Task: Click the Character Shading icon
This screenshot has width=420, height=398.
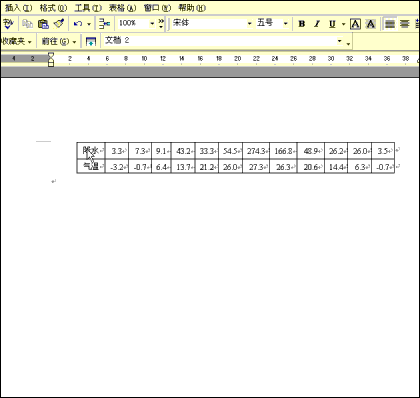Action: click(371, 24)
